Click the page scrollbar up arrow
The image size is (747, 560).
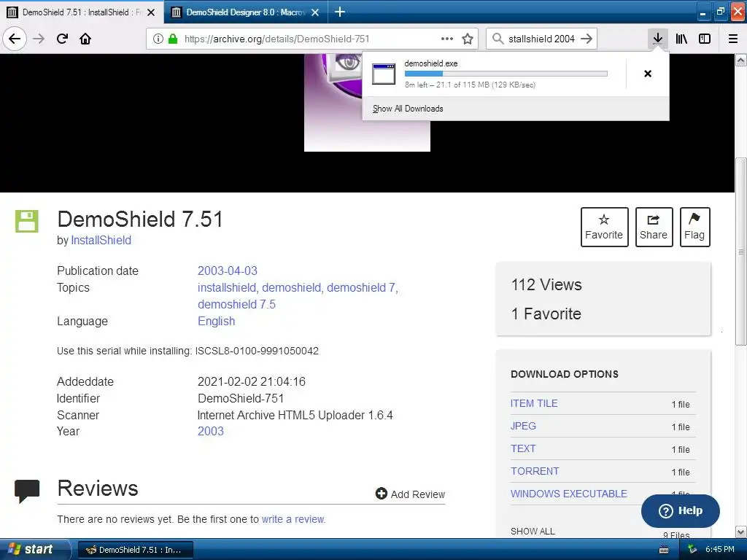(741, 60)
